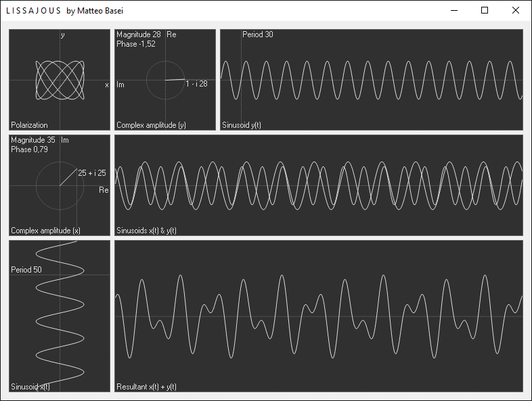Click the 'Complex amplitude (y)' caption
Image resolution: width=532 pixels, height=401 pixels.
click(x=151, y=125)
